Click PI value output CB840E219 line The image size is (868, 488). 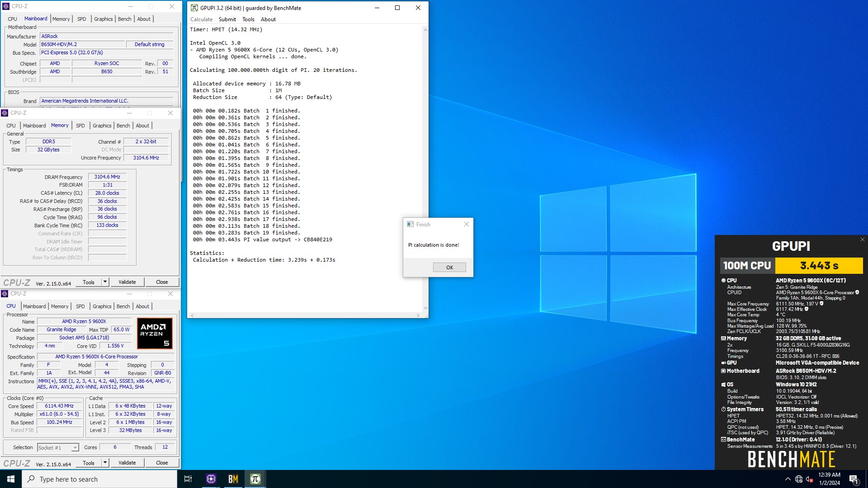263,239
